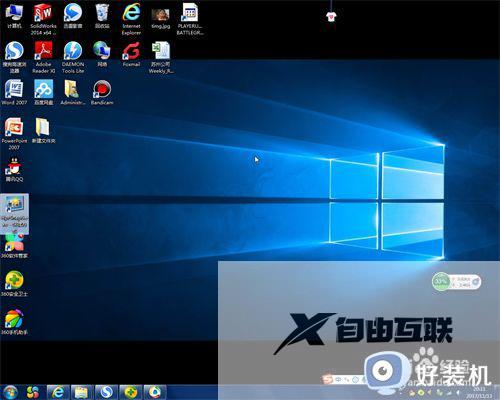Launch SolidWorks 2014 x64 shortcut

(43, 19)
